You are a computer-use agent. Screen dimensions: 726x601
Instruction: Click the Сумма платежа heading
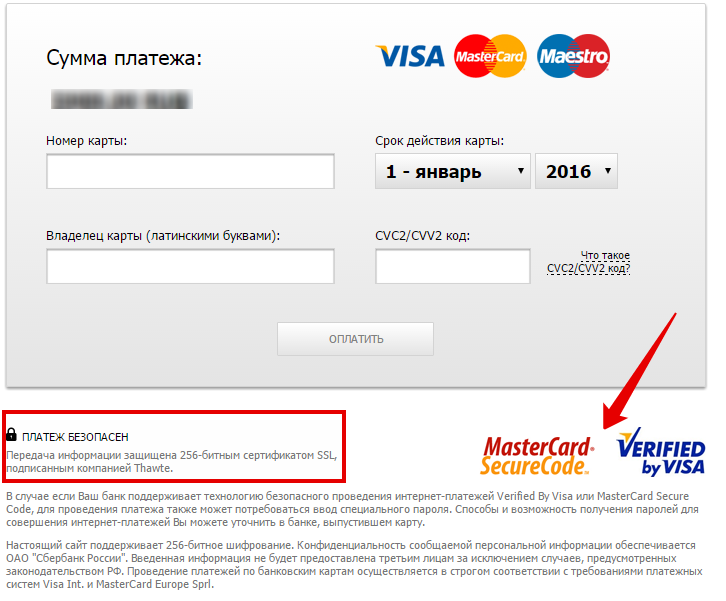point(124,58)
